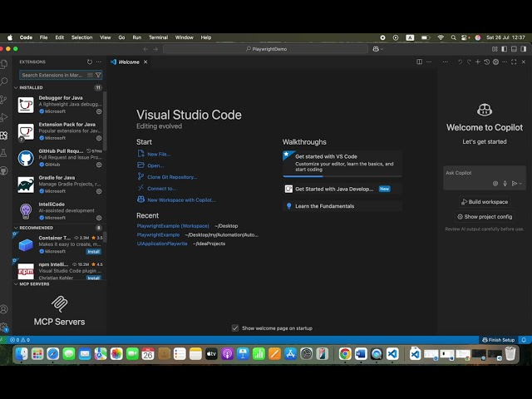This screenshot has width=532, height=399.
Task: Open Copilot dropdown in the title bar
Action: point(378,49)
